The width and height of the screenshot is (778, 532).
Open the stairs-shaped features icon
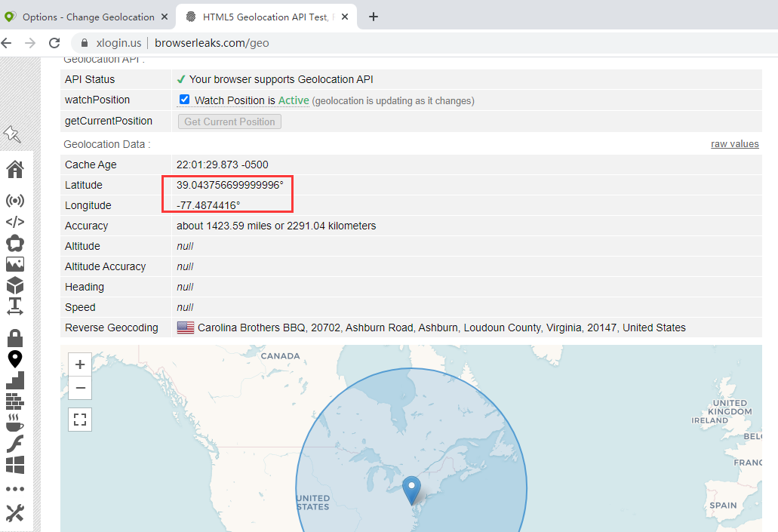(x=15, y=380)
